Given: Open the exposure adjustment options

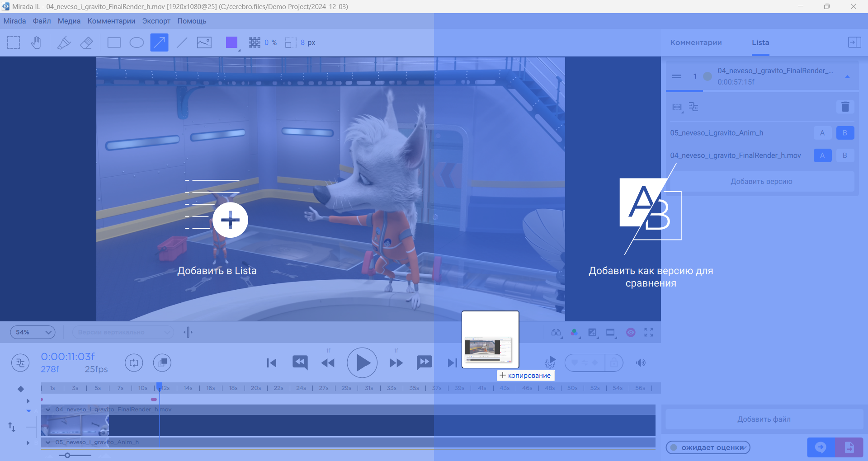Looking at the screenshot, I should coord(593,333).
